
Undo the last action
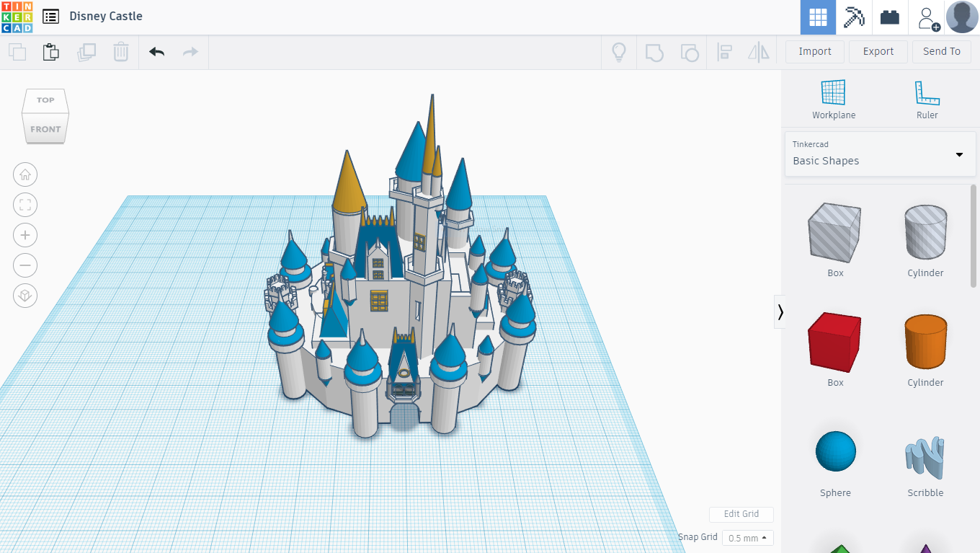coord(156,52)
